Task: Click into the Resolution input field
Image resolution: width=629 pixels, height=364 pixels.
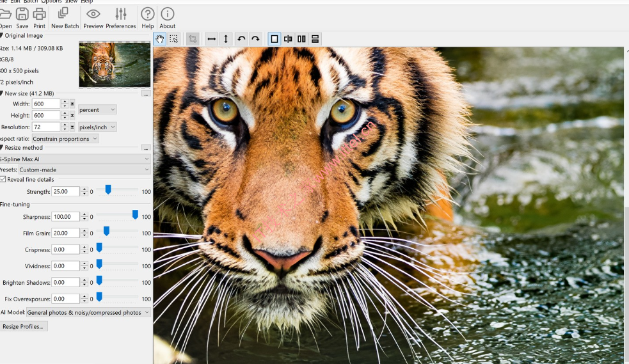Action: (x=46, y=127)
